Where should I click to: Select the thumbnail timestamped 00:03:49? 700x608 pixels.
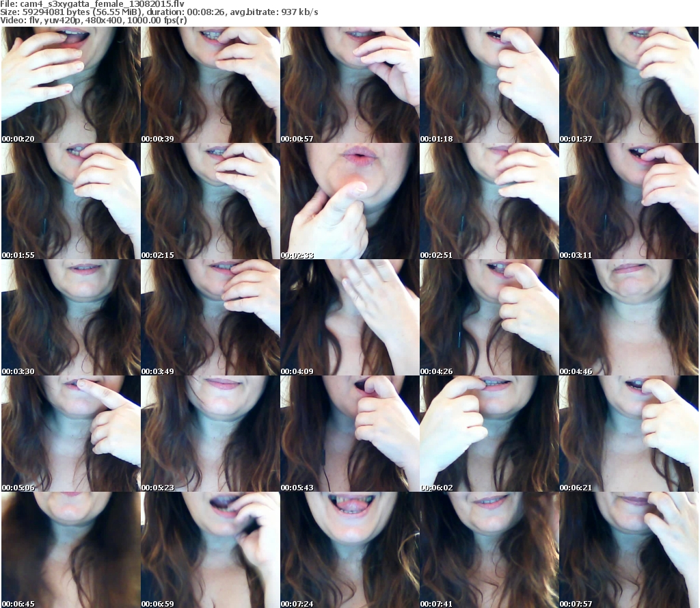click(x=211, y=317)
